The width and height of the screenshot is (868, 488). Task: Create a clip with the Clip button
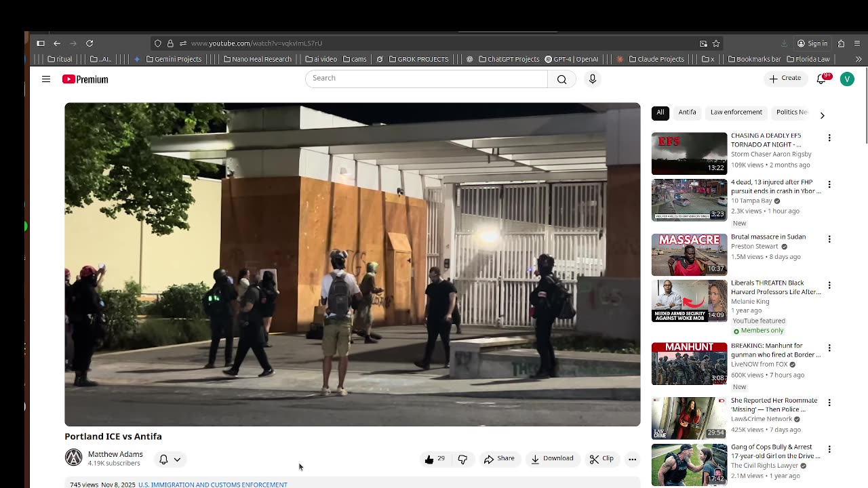point(601,459)
